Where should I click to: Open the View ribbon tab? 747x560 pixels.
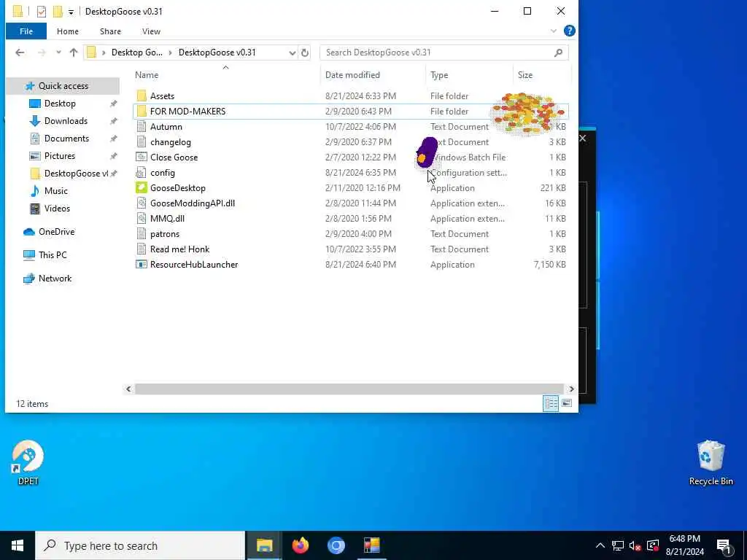click(x=151, y=31)
